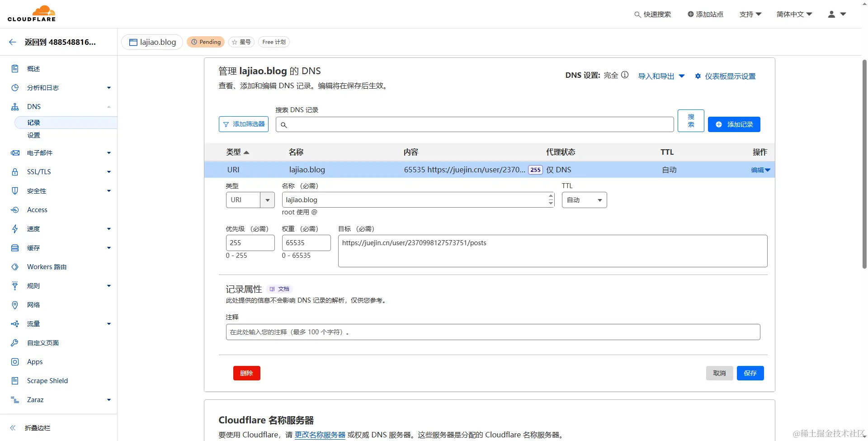Click the Speed (速度) lightning icon

(15, 229)
